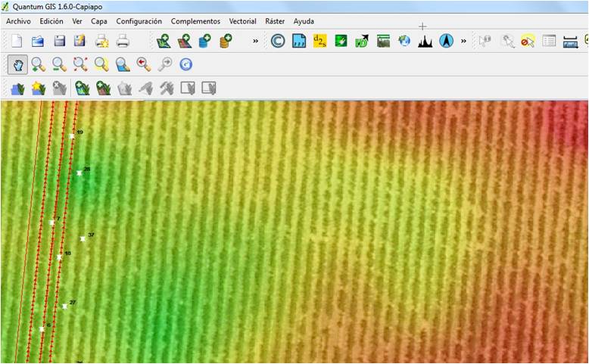Screen dimensions: 589x364
Task: Click the map point labeled 37
Action: point(83,239)
